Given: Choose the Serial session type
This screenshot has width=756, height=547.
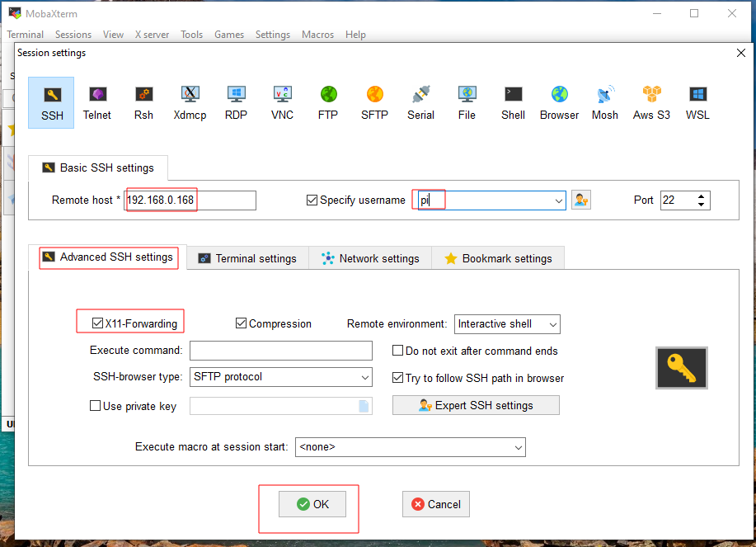Looking at the screenshot, I should [421, 103].
